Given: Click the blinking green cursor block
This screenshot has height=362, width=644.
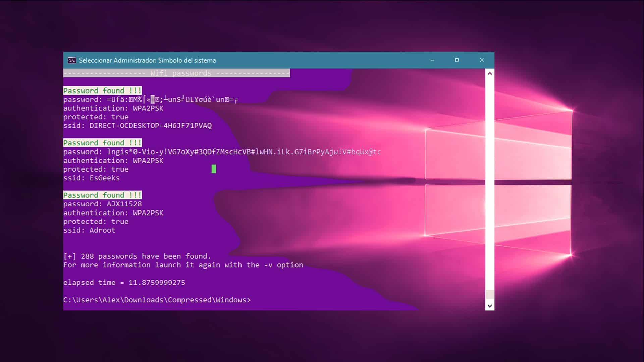Looking at the screenshot, I should click(214, 169).
